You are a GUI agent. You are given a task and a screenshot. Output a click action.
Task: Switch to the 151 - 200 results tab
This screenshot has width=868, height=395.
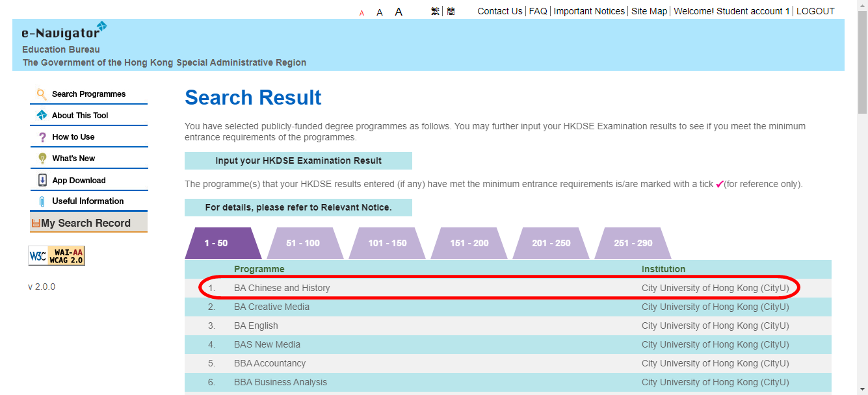469,243
